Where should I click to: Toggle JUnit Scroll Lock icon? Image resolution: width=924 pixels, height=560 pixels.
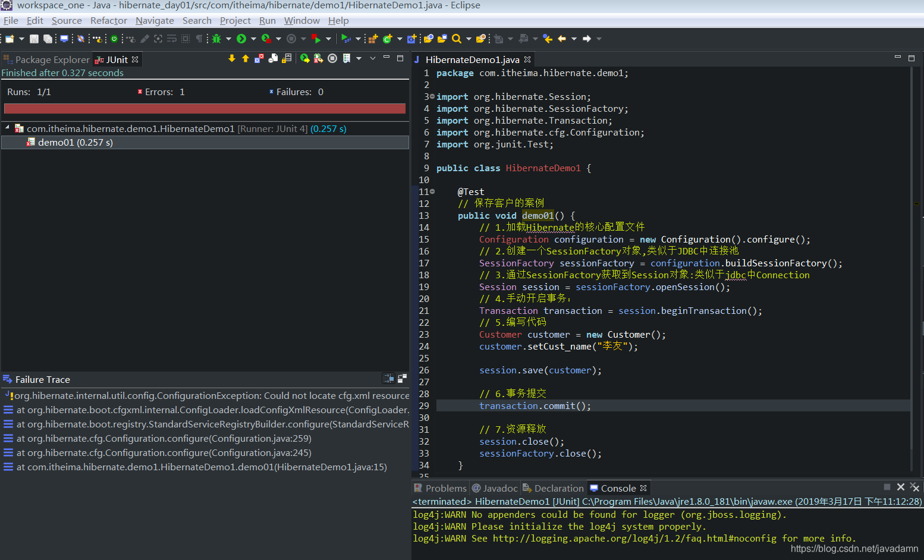pos(287,58)
